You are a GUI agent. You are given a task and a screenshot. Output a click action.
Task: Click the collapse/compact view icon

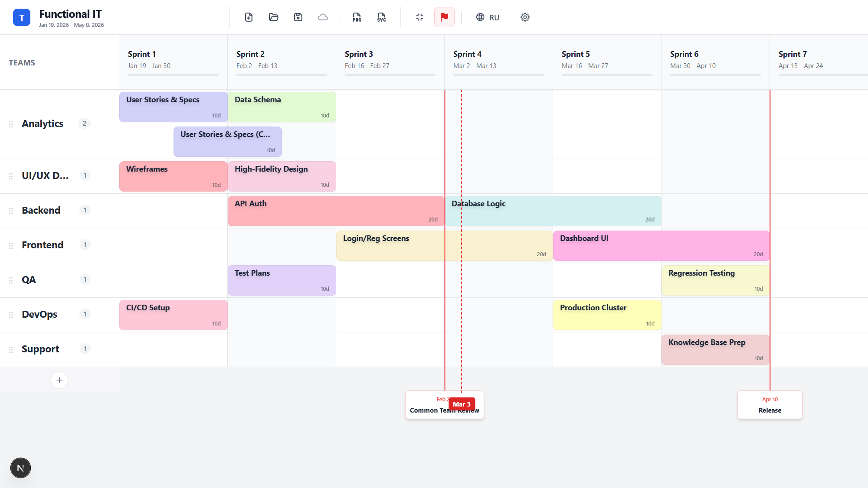click(x=419, y=17)
